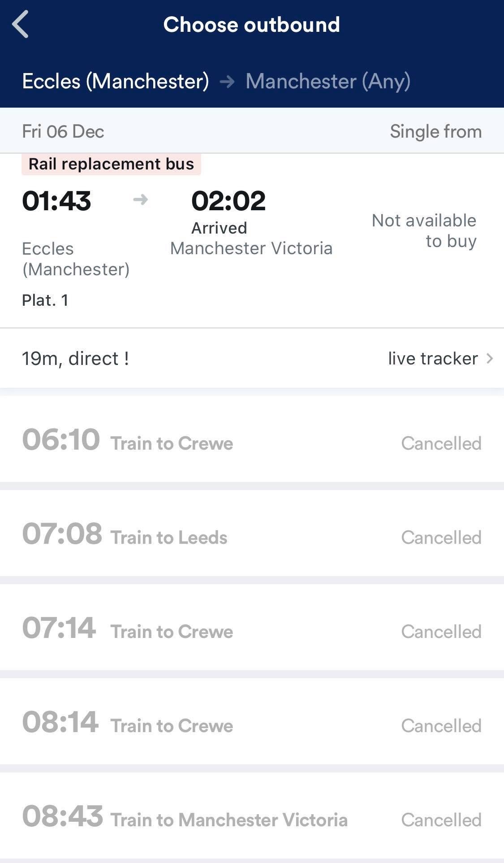This screenshot has width=504, height=863.
Task: Open the live tracker chevron
Action: coord(490,359)
